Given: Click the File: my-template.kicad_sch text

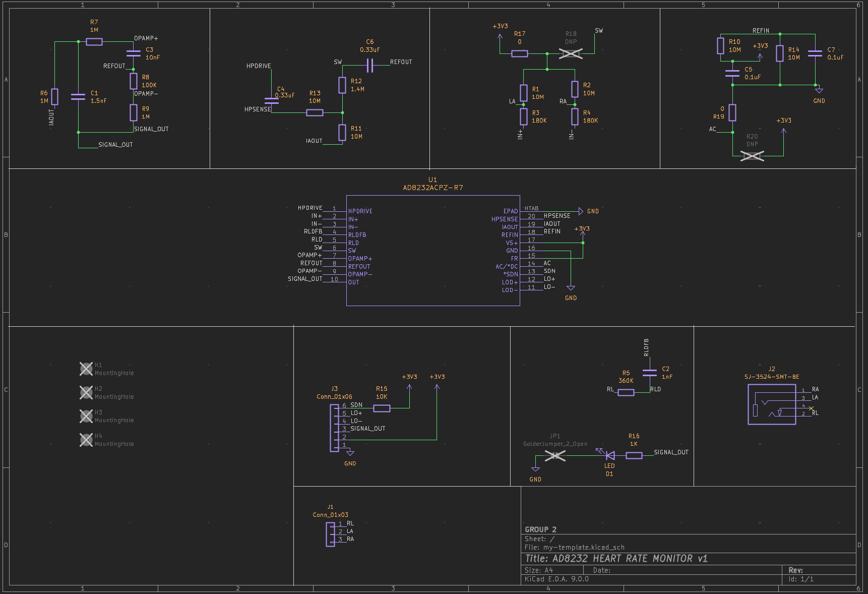Looking at the screenshot, I should 575,548.
